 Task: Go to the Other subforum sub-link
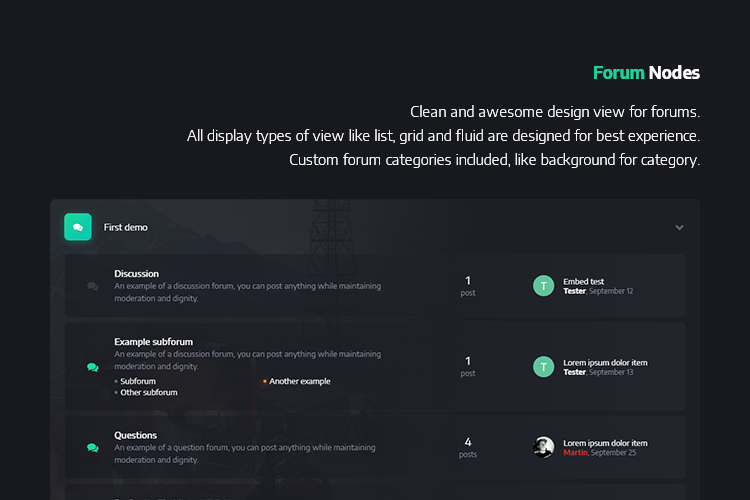click(x=149, y=392)
